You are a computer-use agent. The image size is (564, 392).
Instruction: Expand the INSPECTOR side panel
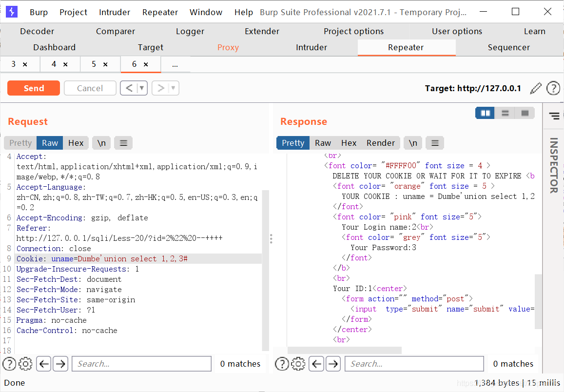(554, 165)
